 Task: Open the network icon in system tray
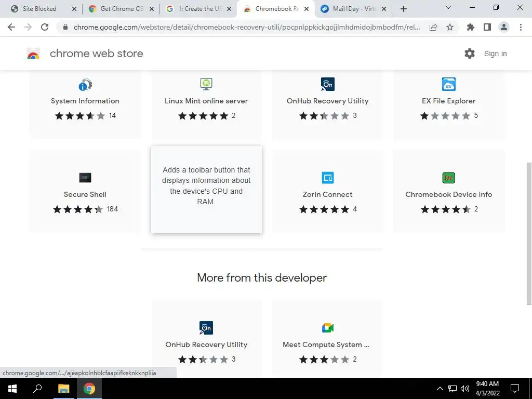click(x=453, y=389)
